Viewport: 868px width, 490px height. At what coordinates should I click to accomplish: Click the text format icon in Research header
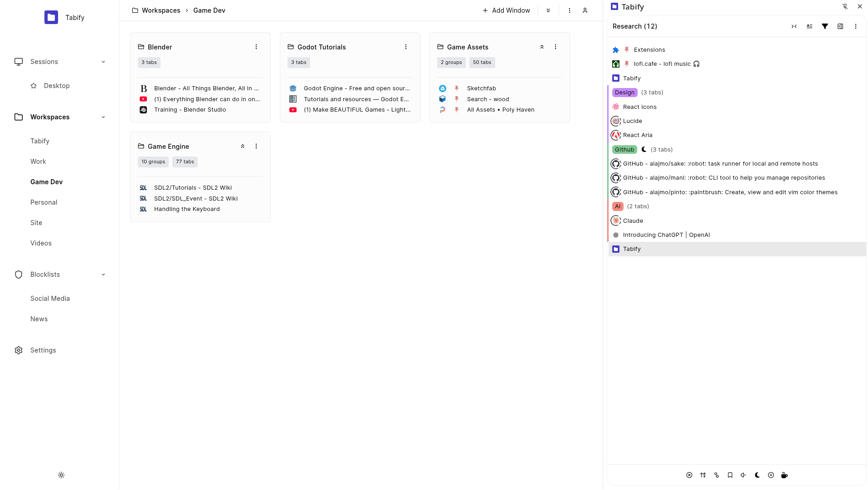(x=809, y=26)
